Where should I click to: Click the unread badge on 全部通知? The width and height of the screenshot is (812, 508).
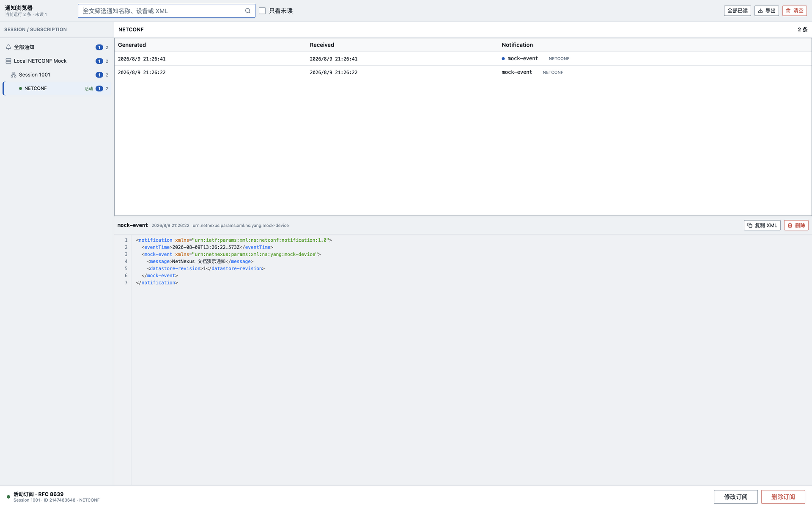pyautogui.click(x=99, y=47)
